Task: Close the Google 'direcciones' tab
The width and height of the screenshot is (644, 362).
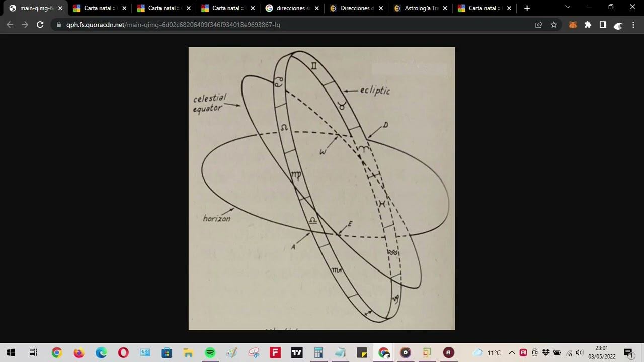Action: (316, 8)
